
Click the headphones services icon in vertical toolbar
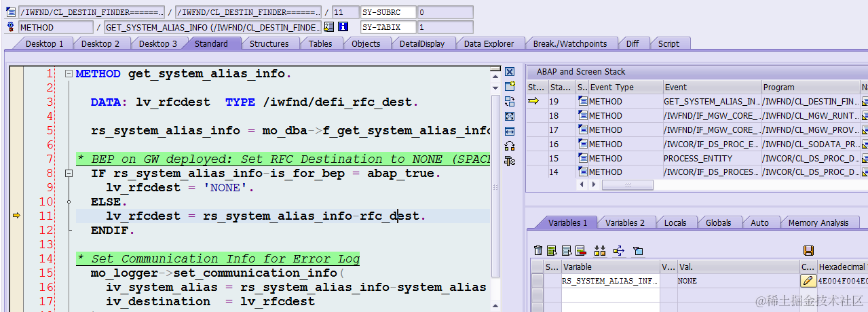point(510,146)
